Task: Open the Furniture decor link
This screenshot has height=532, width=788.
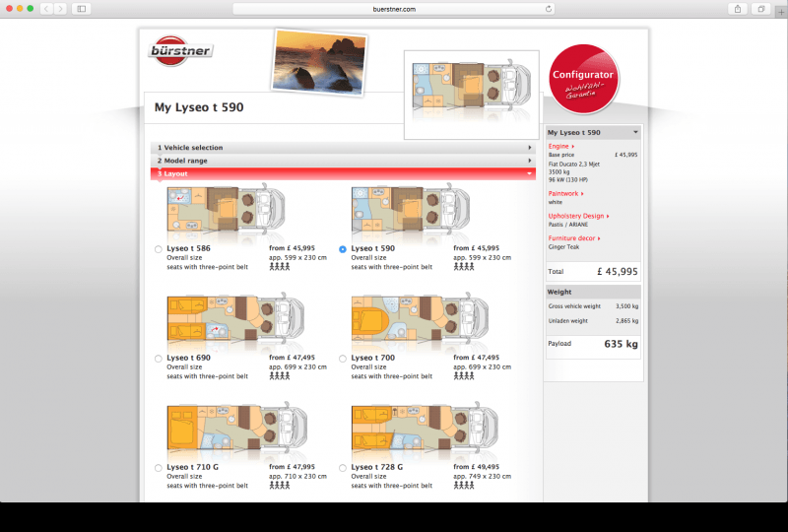Action: tap(574, 237)
